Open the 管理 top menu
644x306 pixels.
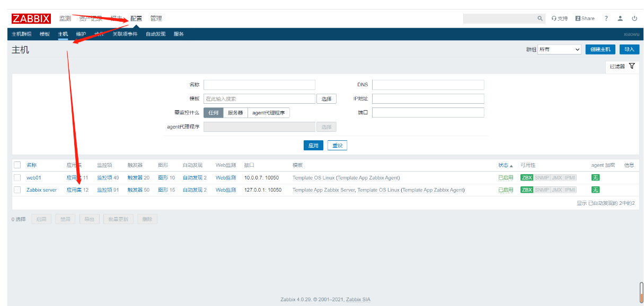click(156, 19)
